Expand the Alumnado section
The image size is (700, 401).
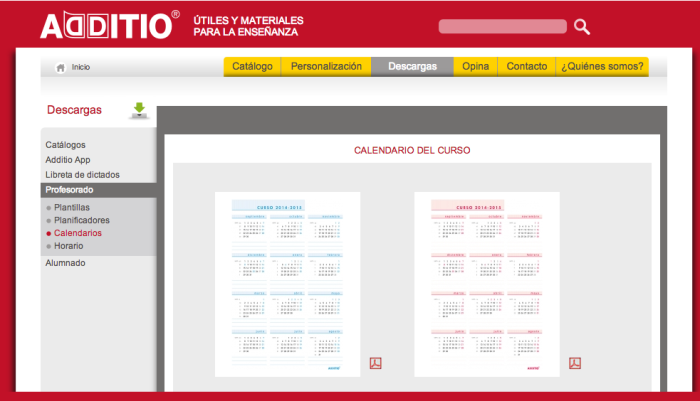coord(65,263)
